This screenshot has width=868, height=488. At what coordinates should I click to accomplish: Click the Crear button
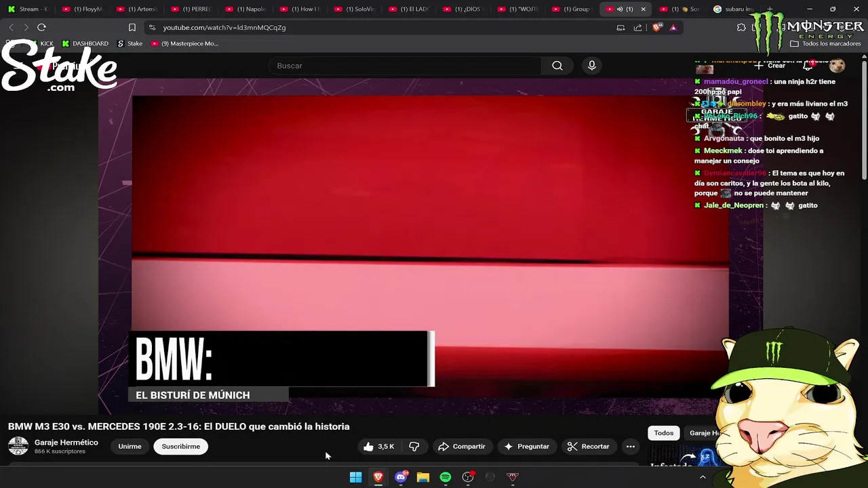[x=770, y=66]
